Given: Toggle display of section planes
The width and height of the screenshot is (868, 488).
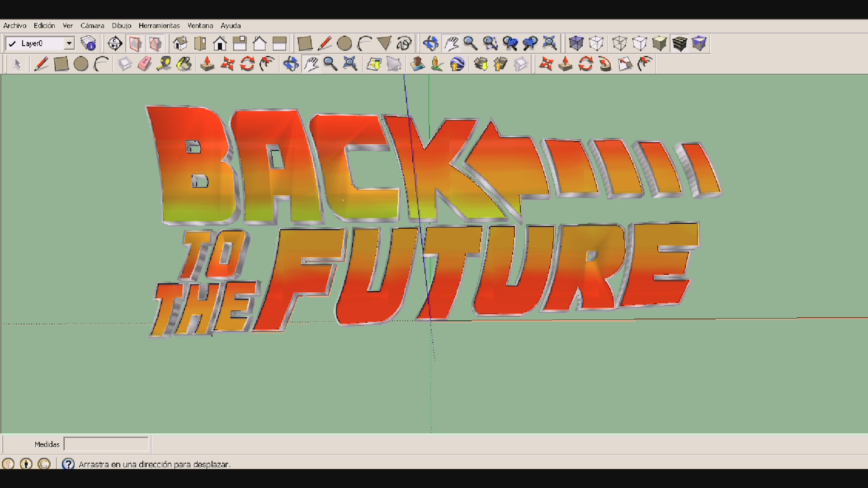Looking at the screenshot, I should (x=135, y=43).
